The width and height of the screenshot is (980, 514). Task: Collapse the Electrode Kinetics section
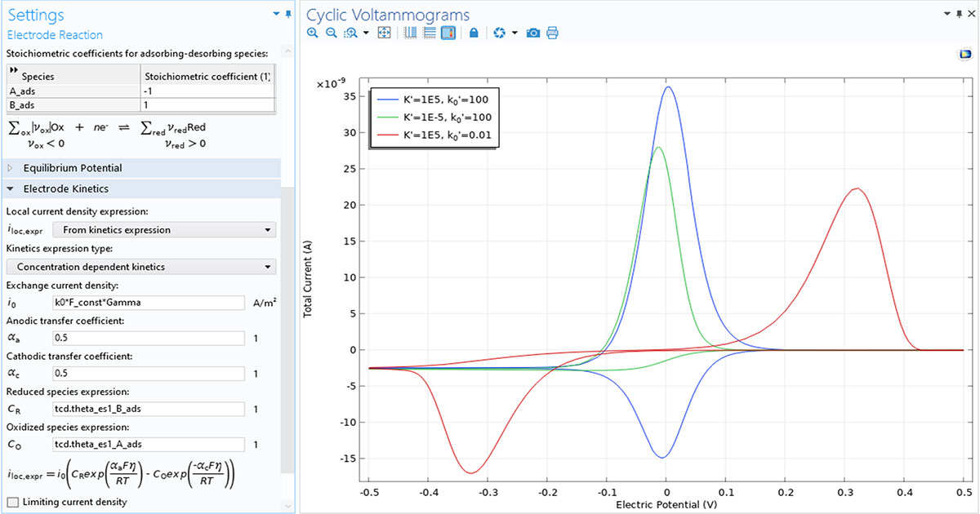[9, 188]
